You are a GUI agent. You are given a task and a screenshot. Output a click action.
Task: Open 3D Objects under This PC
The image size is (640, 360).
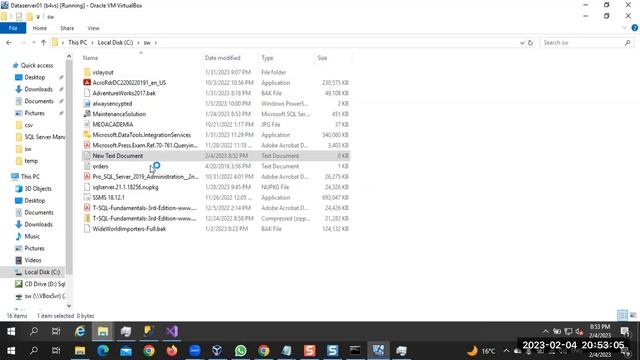click(38, 189)
